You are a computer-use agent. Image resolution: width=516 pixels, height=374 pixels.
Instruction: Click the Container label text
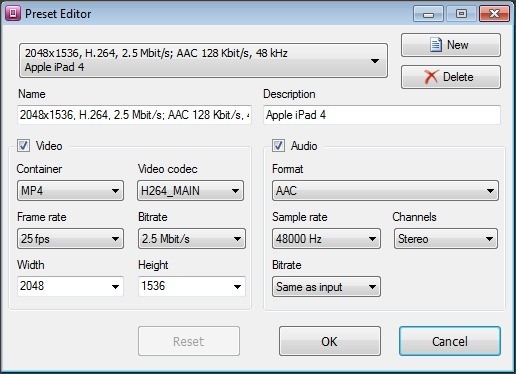point(39,169)
